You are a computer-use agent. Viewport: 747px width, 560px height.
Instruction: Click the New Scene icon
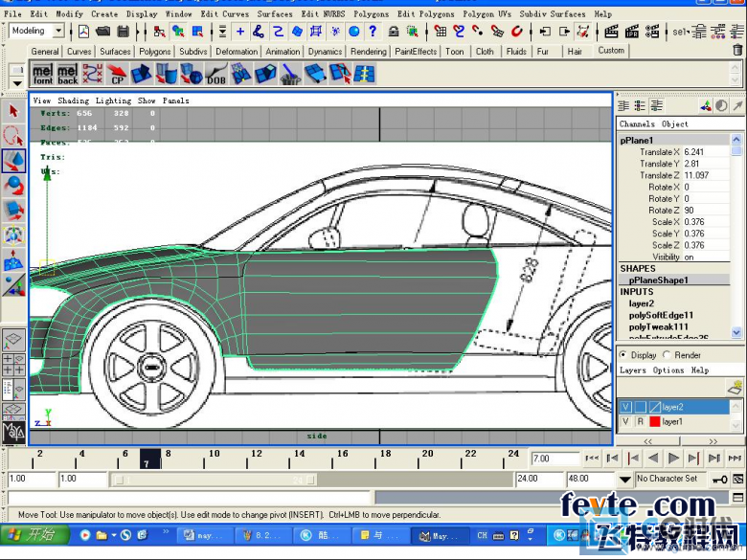84,32
